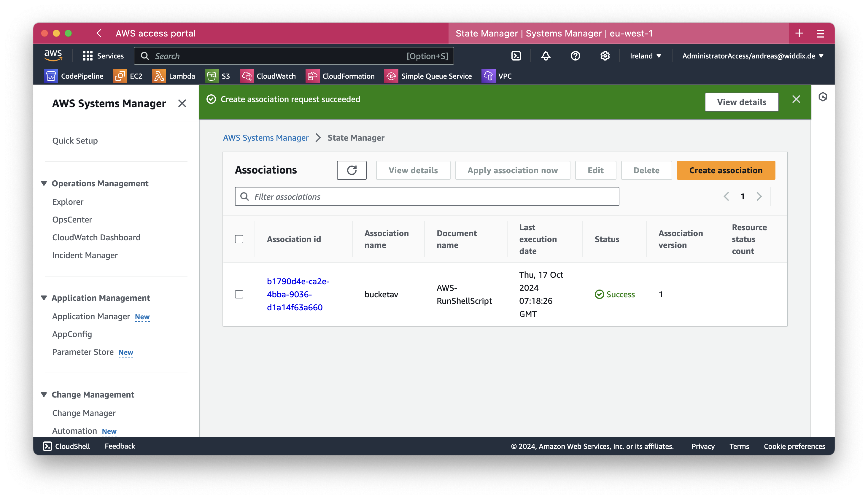Open OpsCenter in the sidebar
This screenshot has width=868, height=499.
(72, 219)
